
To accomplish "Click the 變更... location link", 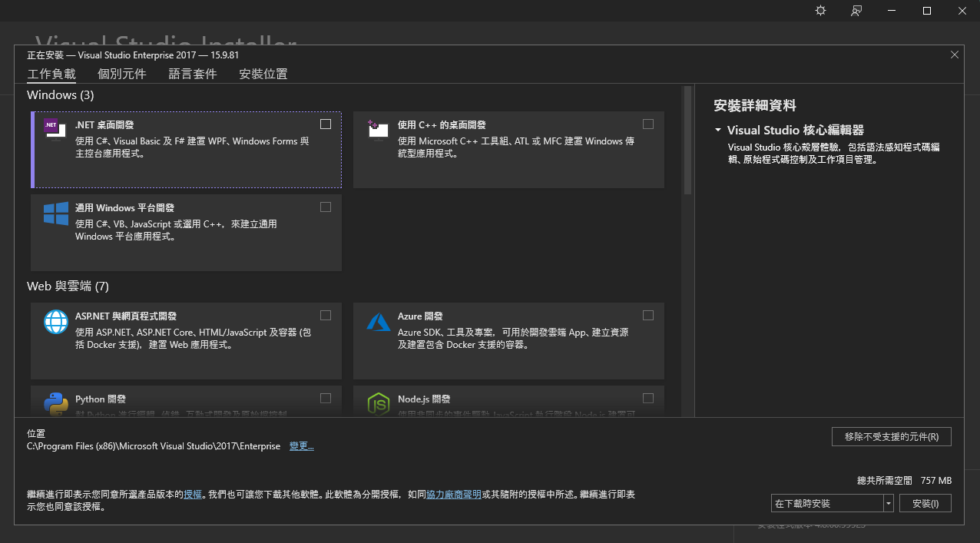I will (x=302, y=446).
